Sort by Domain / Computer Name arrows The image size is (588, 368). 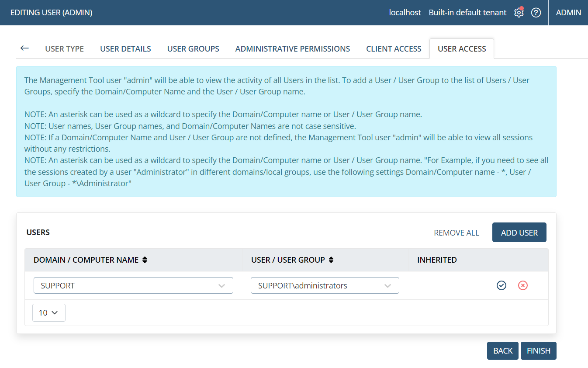(x=145, y=260)
